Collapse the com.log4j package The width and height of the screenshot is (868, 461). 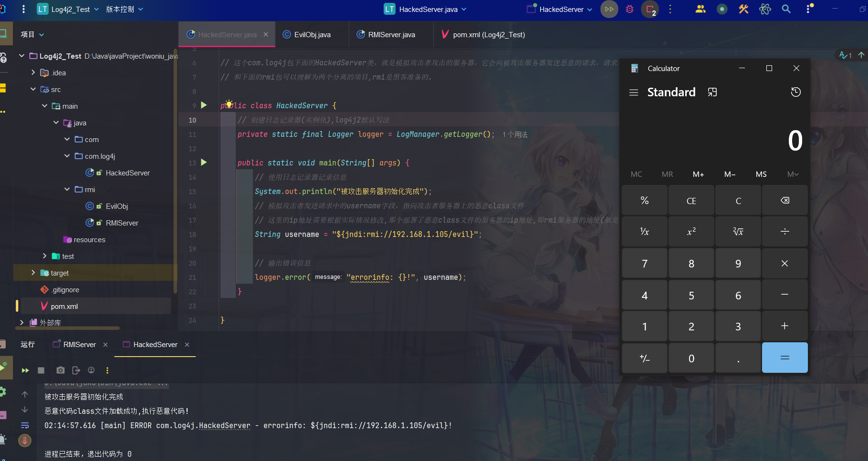[x=67, y=156]
